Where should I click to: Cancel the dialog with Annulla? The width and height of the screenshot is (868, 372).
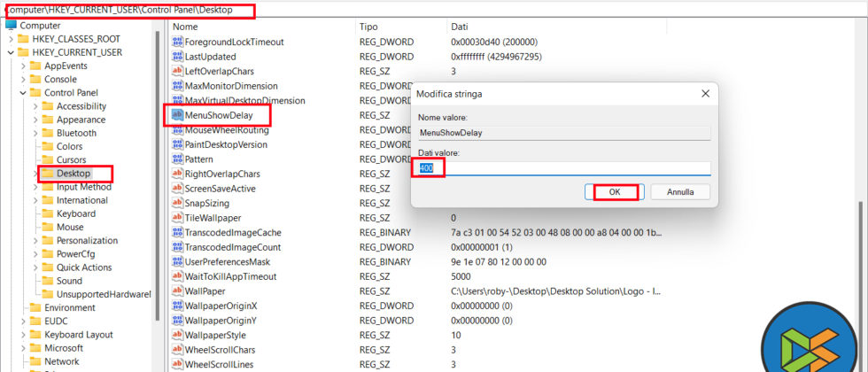pos(680,192)
